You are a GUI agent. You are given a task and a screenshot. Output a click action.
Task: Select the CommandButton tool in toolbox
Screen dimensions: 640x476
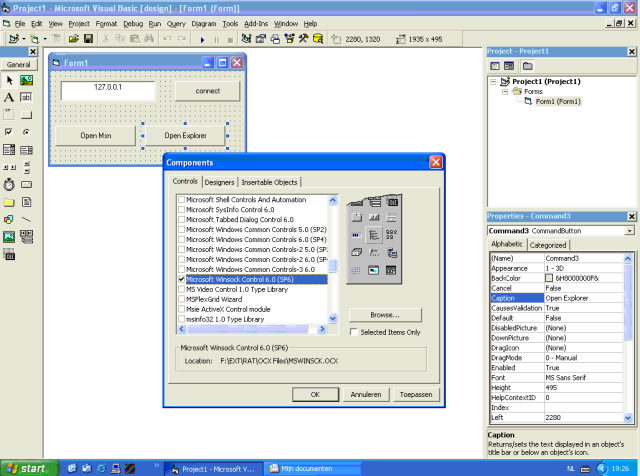tap(27, 115)
